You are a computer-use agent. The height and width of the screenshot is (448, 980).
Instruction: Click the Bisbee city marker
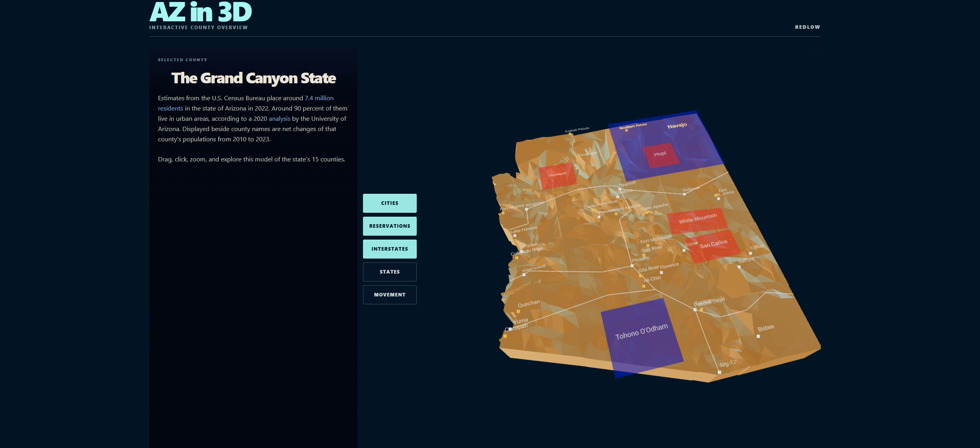tap(758, 336)
